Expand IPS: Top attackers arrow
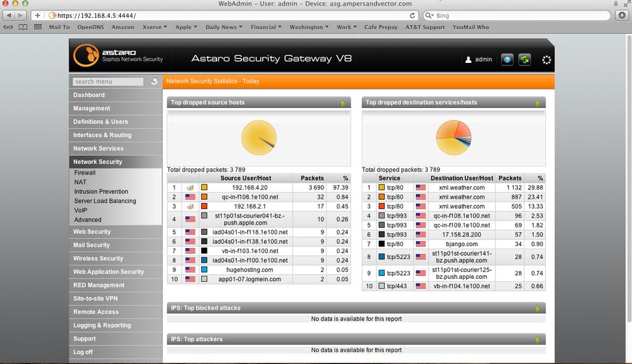 538,340
